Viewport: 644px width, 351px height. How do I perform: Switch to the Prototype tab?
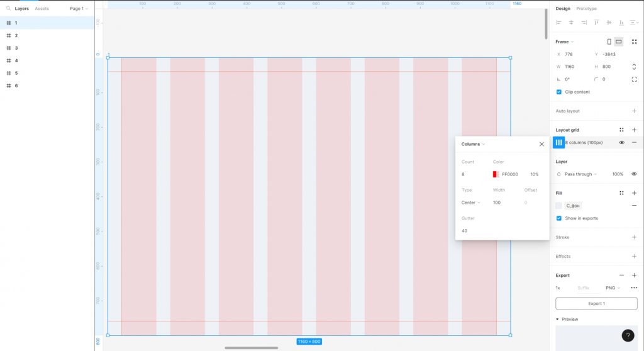point(586,8)
